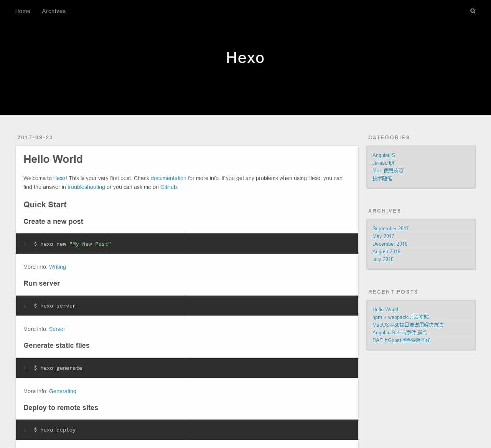Select the Javascript category

coord(383,163)
